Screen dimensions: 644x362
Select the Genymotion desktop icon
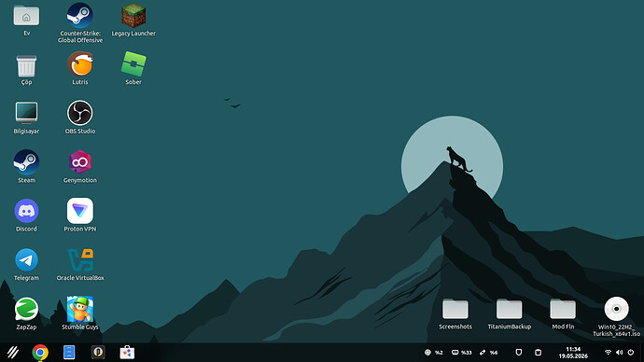(79, 161)
